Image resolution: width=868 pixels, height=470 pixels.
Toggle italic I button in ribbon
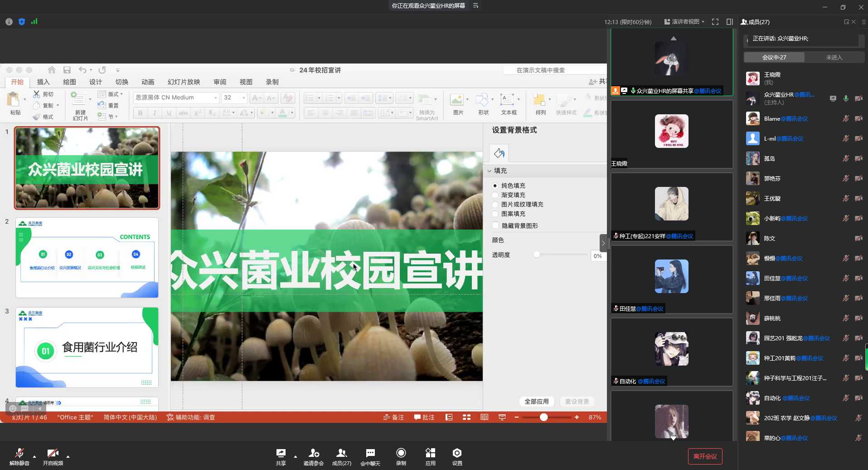pos(155,113)
